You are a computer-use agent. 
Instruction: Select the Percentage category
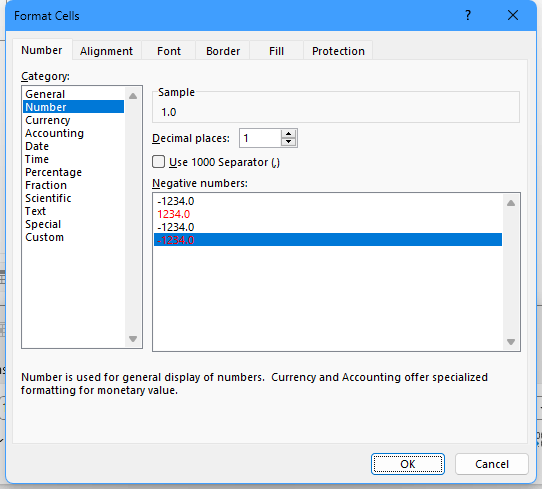pos(73,172)
